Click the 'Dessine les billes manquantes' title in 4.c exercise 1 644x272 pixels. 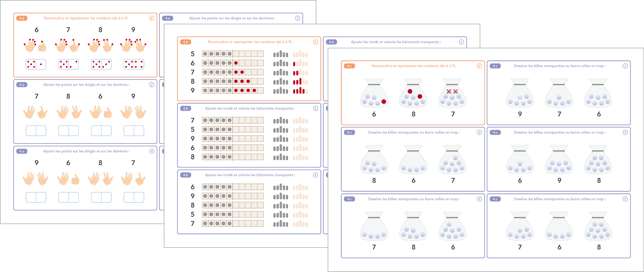click(x=560, y=66)
